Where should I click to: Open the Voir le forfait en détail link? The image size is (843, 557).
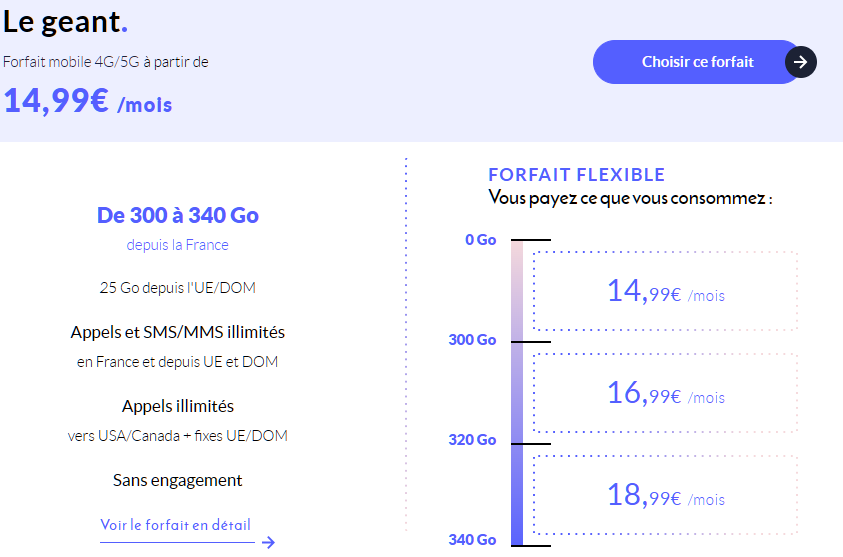176,525
